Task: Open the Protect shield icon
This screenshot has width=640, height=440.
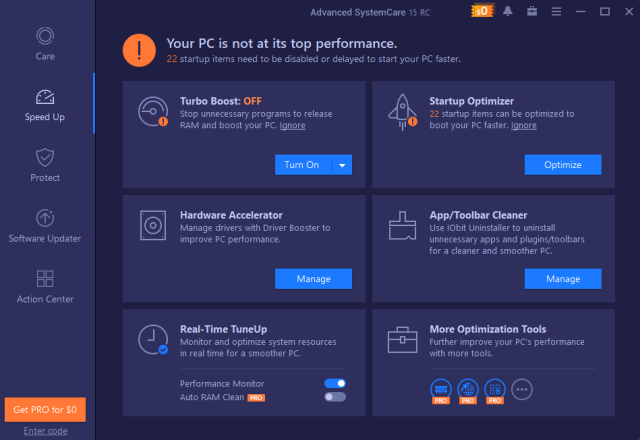Action: pos(45,157)
